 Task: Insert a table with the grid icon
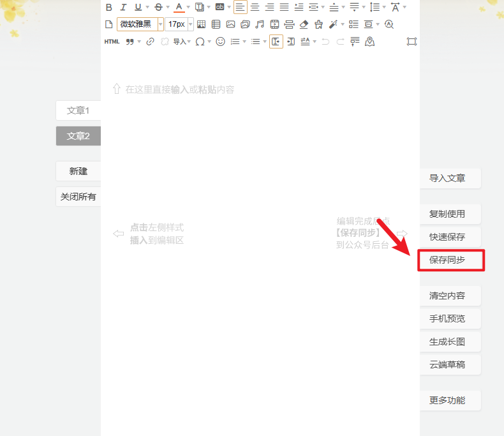coord(201,24)
